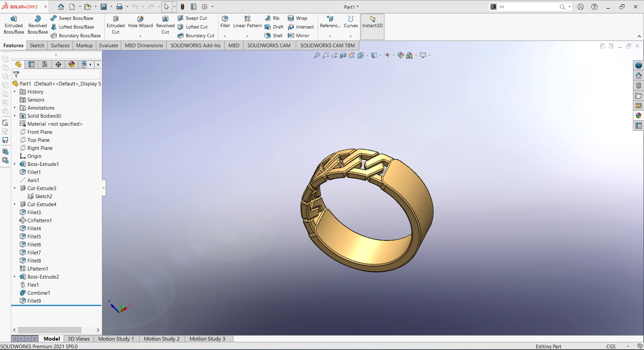644x350 pixels.
Task: Open the Options gear icon
Action: (205, 7)
